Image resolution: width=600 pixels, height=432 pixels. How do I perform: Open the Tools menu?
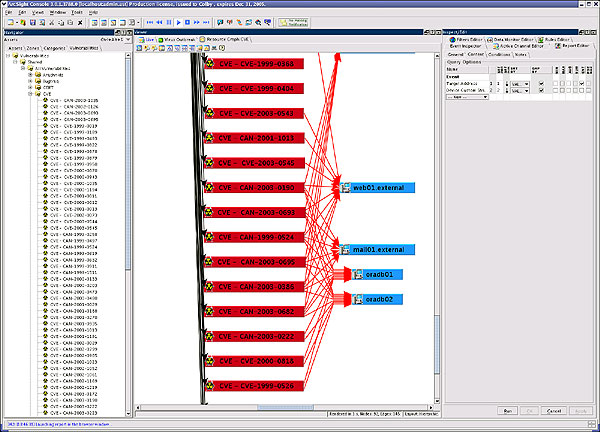click(76, 11)
